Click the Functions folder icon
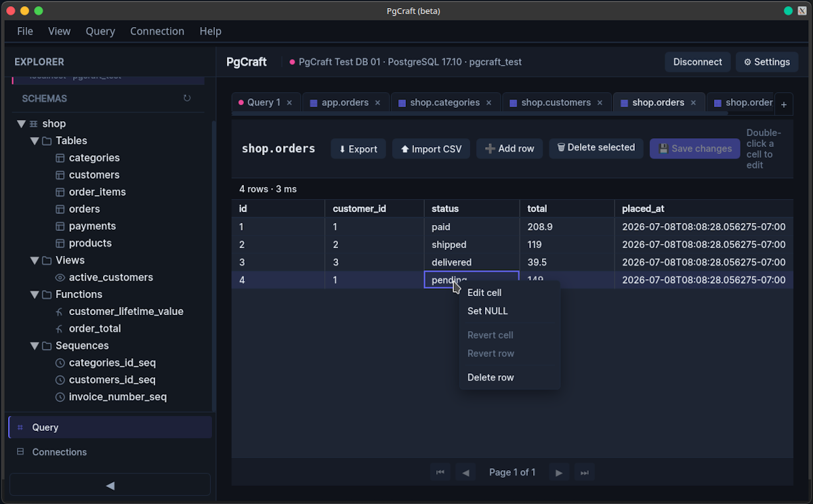The image size is (813, 504). coord(47,295)
